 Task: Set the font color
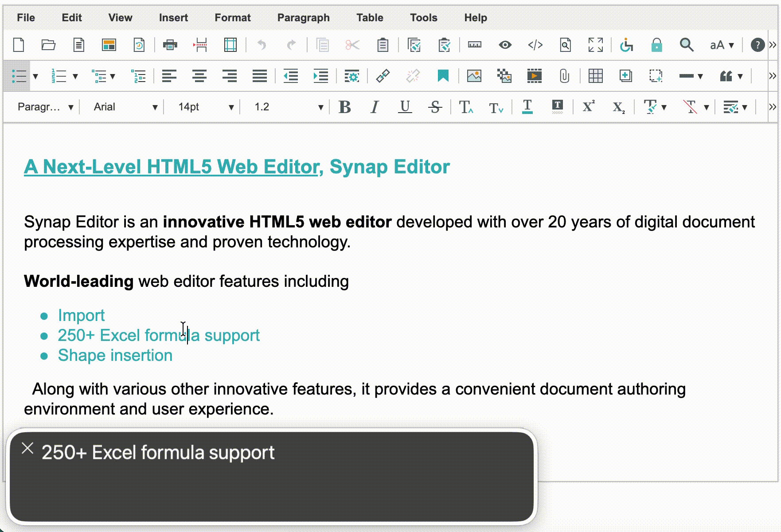pos(527,107)
